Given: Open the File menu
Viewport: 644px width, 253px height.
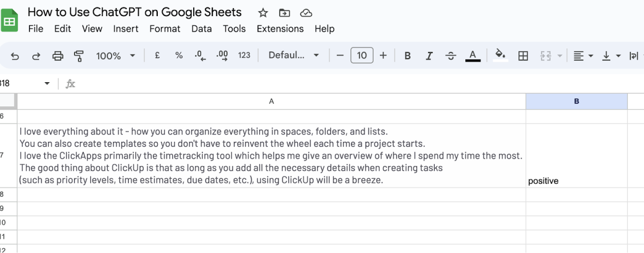Looking at the screenshot, I should 35,28.
